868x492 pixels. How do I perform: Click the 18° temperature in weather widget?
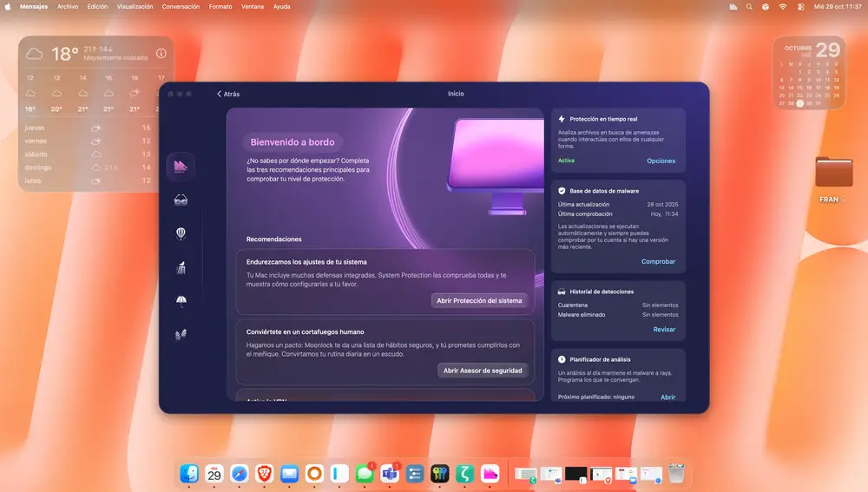click(65, 54)
